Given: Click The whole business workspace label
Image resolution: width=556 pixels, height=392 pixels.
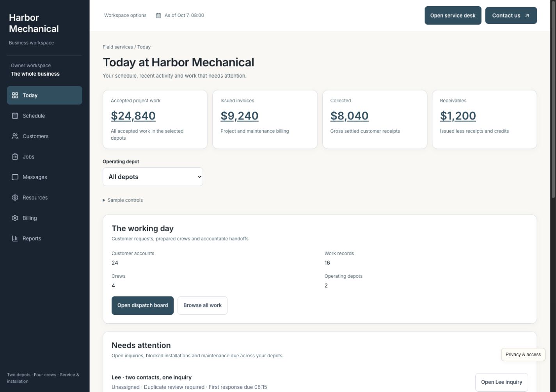Looking at the screenshot, I should 35,74.
